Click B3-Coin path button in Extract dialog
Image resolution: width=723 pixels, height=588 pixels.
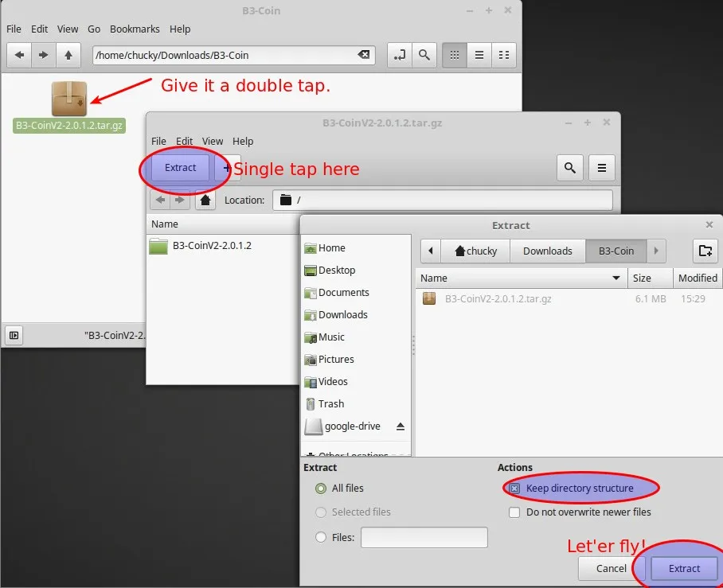coord(616,251)
